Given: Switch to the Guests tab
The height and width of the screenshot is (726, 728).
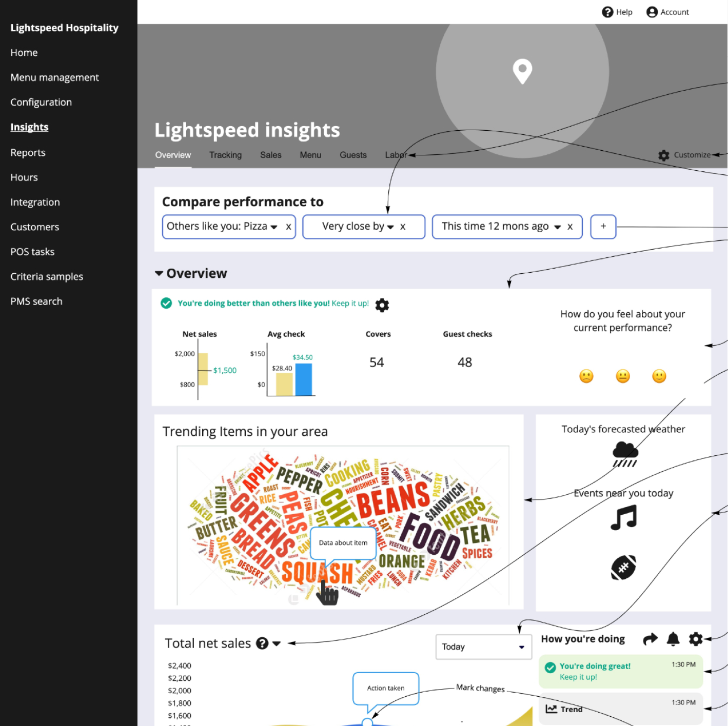Looking at the screenshot, I should (x=353, y=155).
